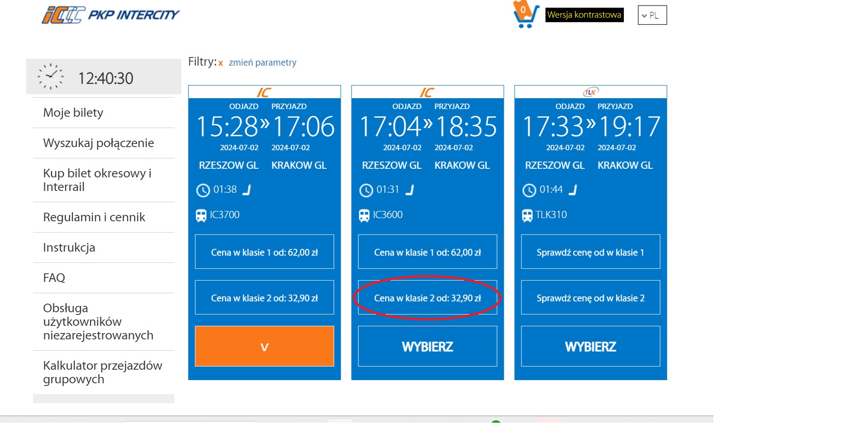Click the PKP Intercity logo
The width and height of the screenshot is (868, 424).
[111, 15]
